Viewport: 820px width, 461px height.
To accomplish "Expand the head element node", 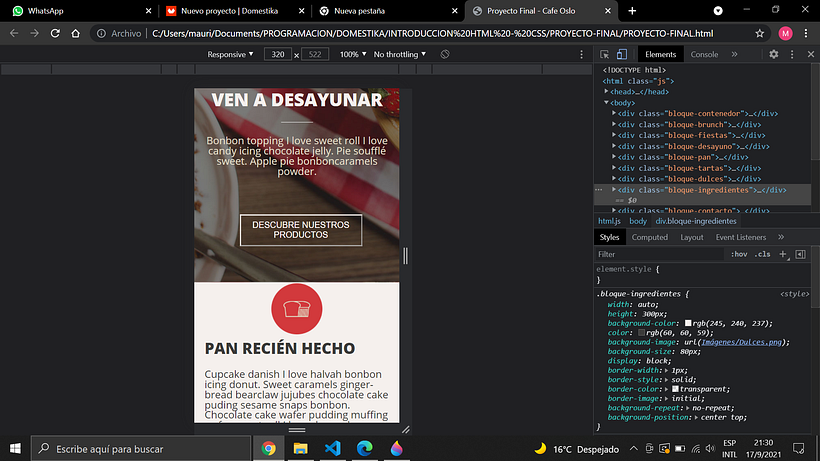I will [x=607, y=91].
